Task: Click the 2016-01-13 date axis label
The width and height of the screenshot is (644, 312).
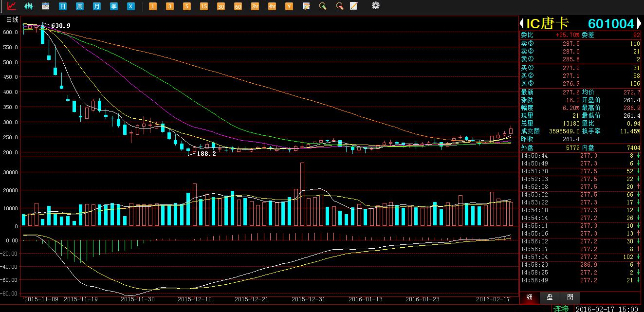Action: [x=366, y=299]
